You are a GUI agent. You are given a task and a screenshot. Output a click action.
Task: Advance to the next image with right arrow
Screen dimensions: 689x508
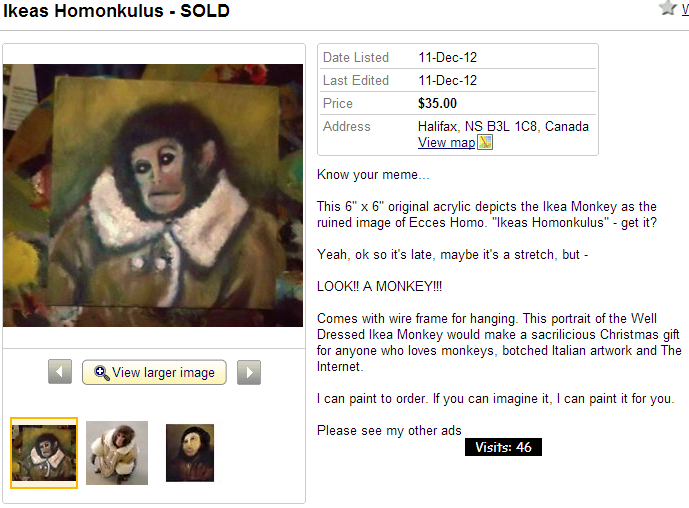click(249, 373)
